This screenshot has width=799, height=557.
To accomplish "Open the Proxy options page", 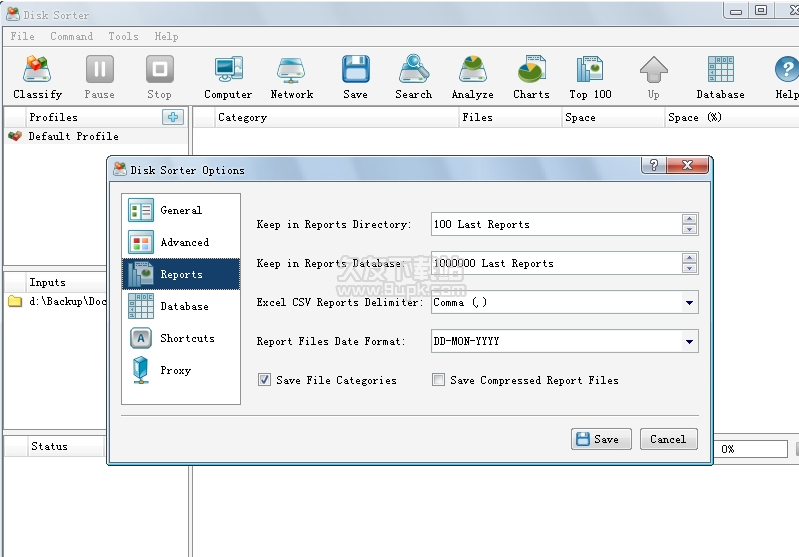I will click(x=181, y=370).
